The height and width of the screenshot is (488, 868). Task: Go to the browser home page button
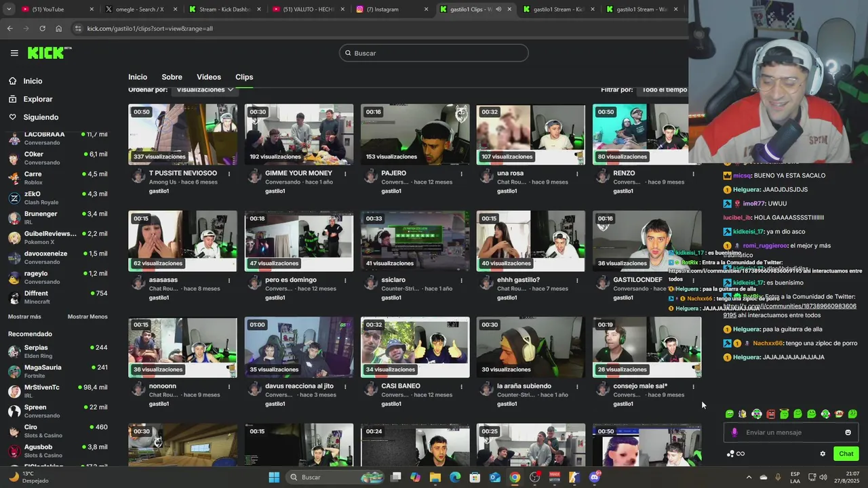click(x=58, y=28)
